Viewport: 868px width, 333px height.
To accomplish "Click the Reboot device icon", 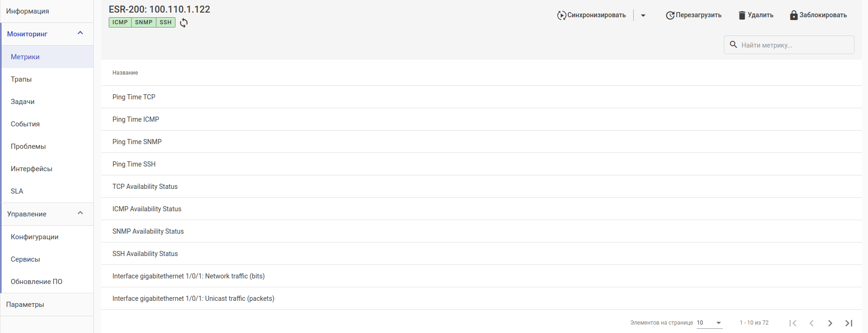I will tap(670, 15).
